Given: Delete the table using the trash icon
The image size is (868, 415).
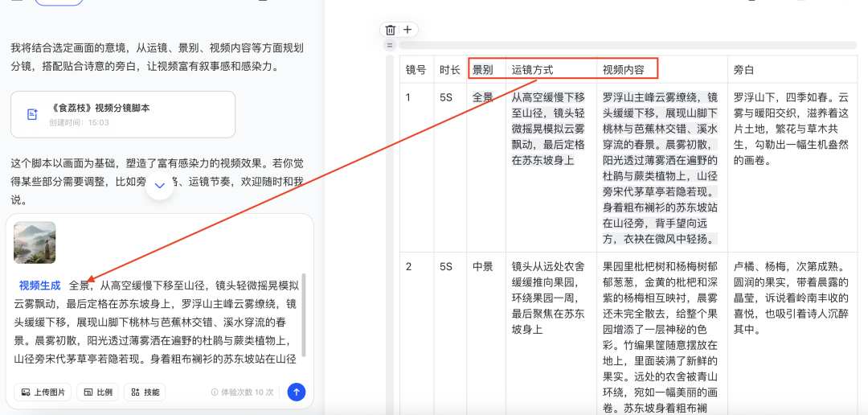Looking at the screenshot, I should click(x=391, y=30).
